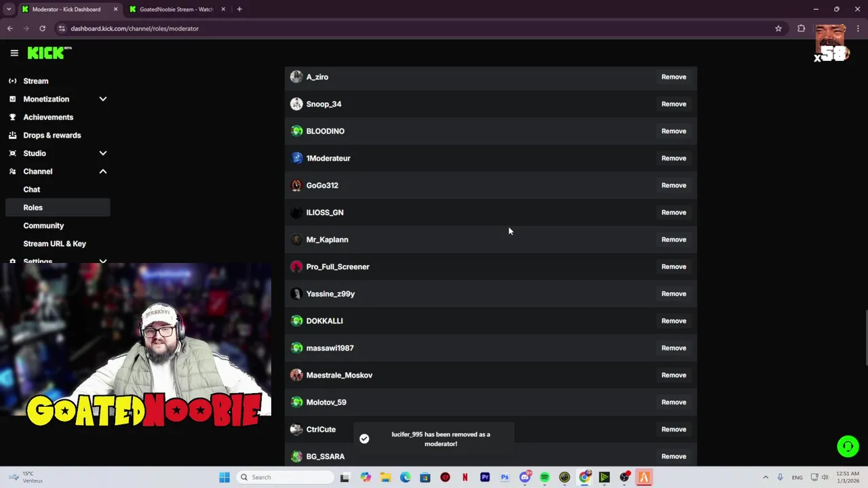Remove Snoop_34 as moderator
This screenshot has height=488, width=868.
(673, 104)
